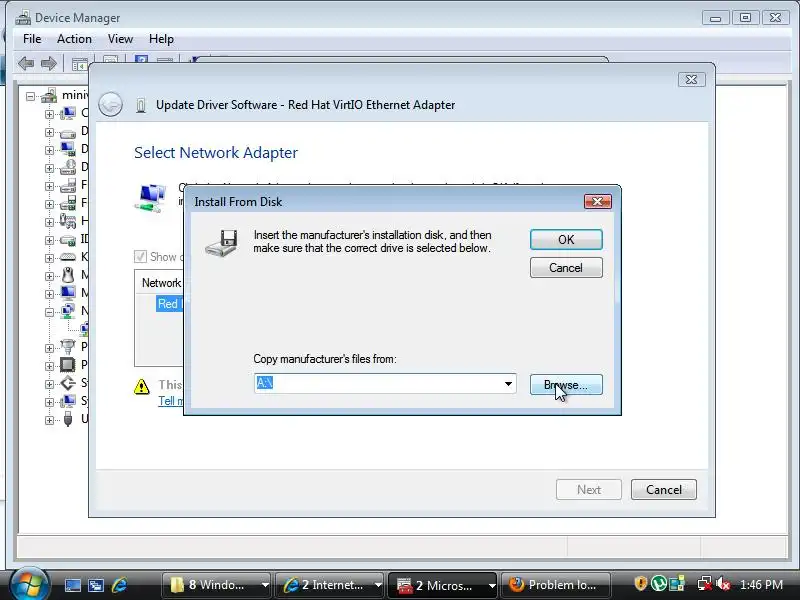Screen dimensions: 800x600
Task: Open the Action menu
Action: coord(74,39)
